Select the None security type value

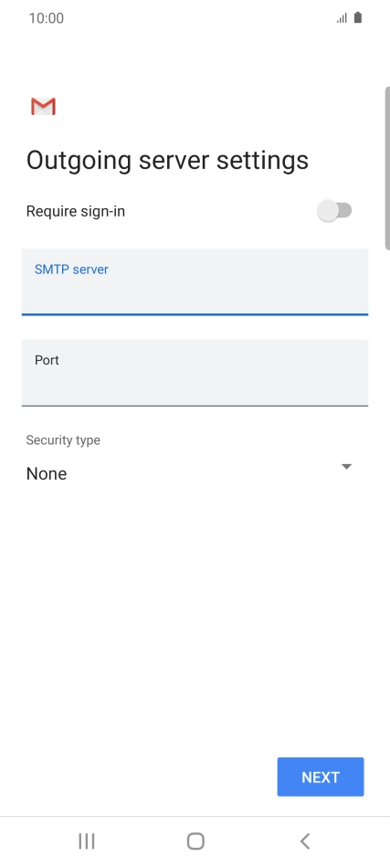47,474
